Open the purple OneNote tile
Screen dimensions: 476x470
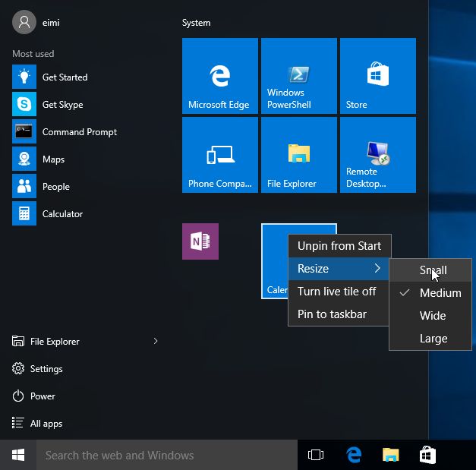click(200, 241)
